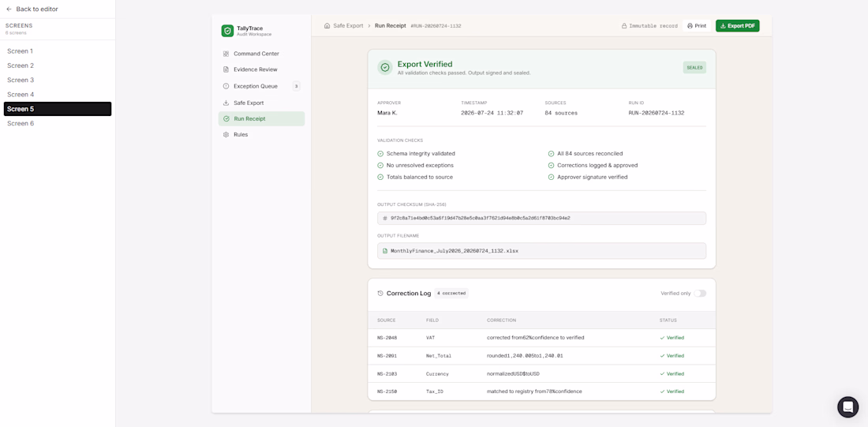Viewport: 868px width, 427px height.
Task: Click the SHA-256 output checksum field
Action: click(x=541, y=218)
